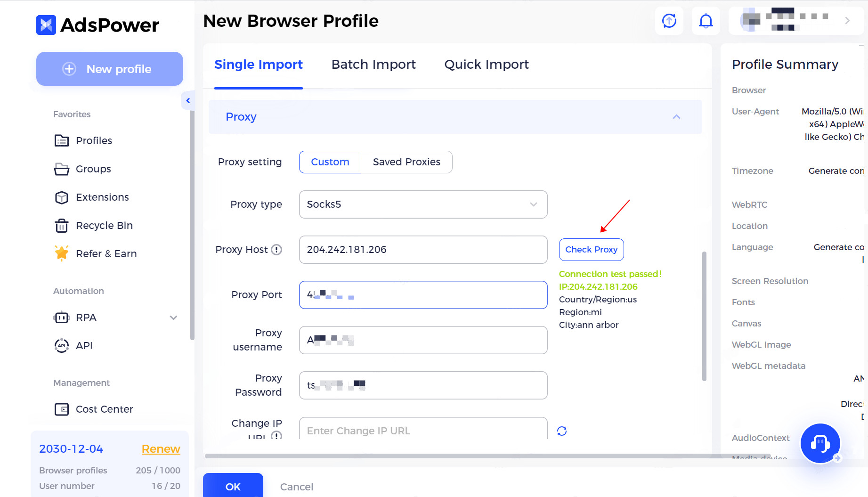Open the user account menu arrow
The width and height of the screenshot is (868, 497).
847,21
